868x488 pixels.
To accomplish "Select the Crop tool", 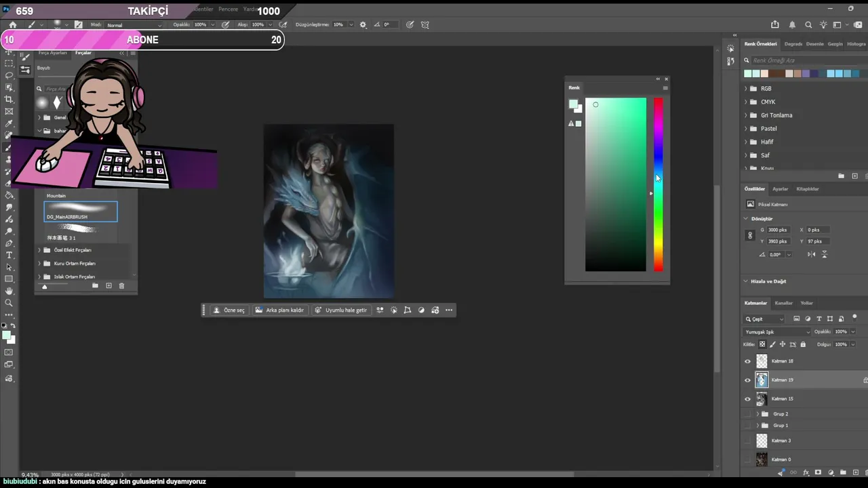I will (9, 100).
